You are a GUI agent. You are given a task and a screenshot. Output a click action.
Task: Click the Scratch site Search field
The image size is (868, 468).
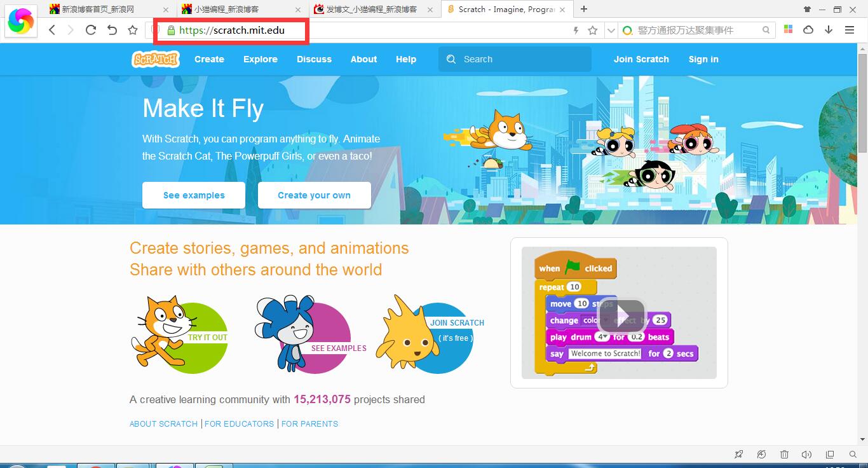[x=515, y=59]
